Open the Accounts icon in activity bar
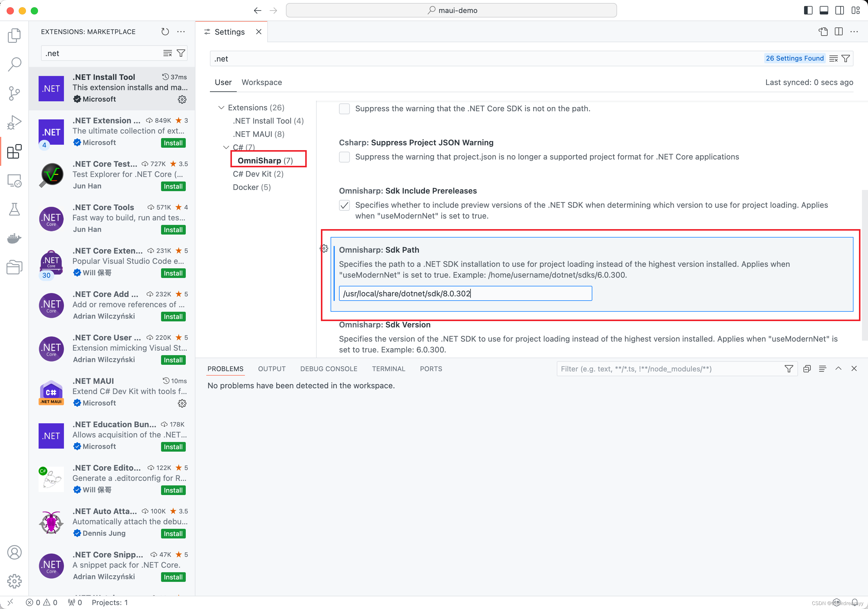 pos(14,552)
